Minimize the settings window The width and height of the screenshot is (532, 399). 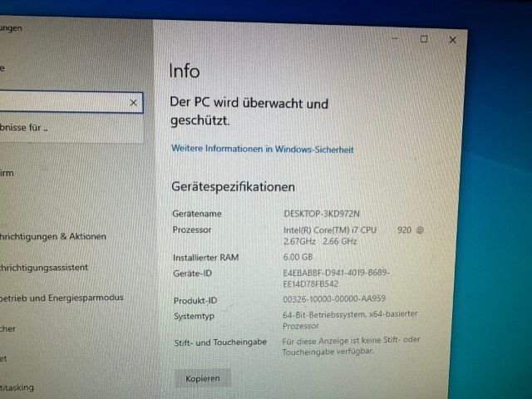pos(395,39)
